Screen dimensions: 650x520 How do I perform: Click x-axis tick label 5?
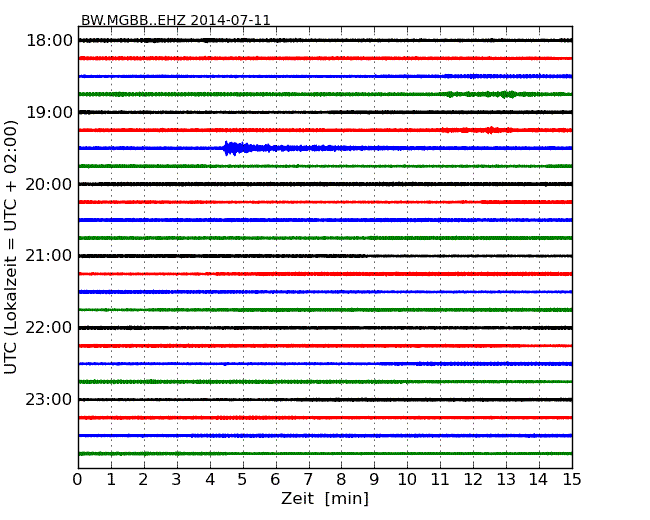click(x=242, y=480)
